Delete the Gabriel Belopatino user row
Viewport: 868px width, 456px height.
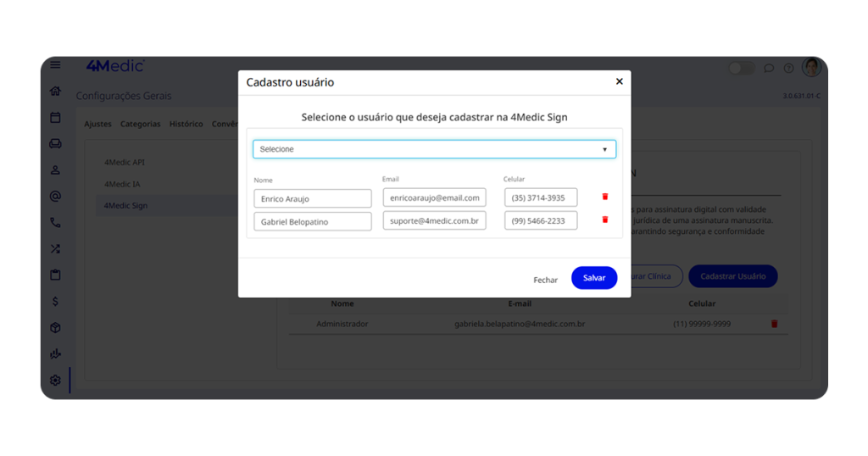coord(605,220)
